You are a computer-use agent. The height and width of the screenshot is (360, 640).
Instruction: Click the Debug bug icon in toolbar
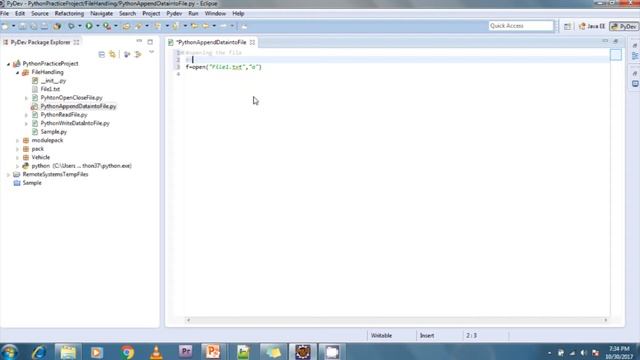(x=71, y=26)
